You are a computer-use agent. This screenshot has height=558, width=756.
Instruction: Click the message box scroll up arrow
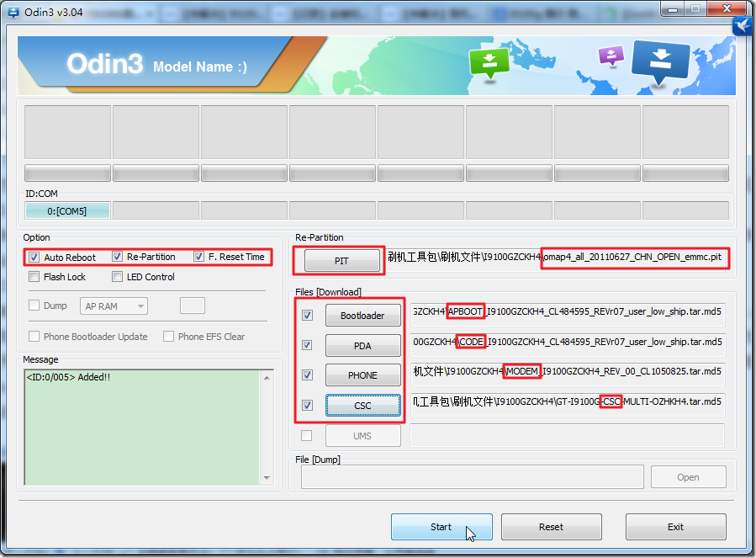coord(267,378)
